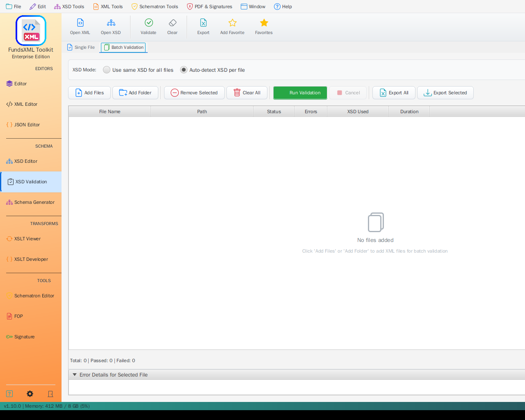Click the Clear All button
Screen dimensions: 525x420
pos(247,93)
